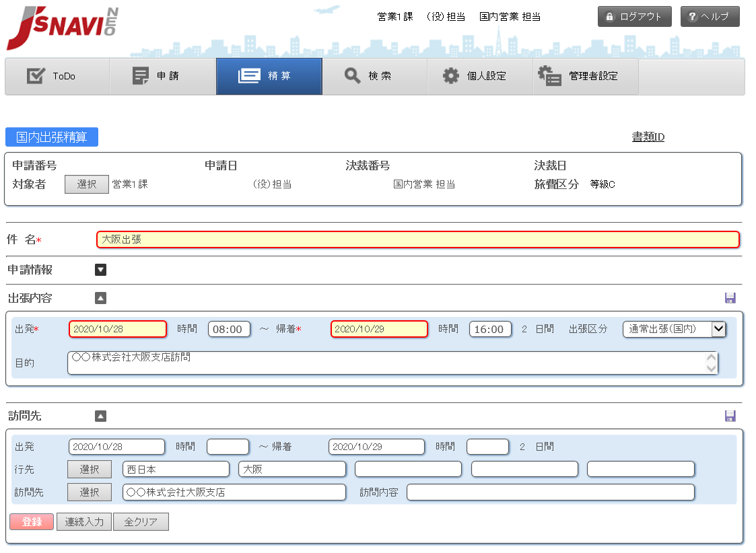756x553 pixels.
Task: Open the 申請 tab
Action: click(162, 76)
